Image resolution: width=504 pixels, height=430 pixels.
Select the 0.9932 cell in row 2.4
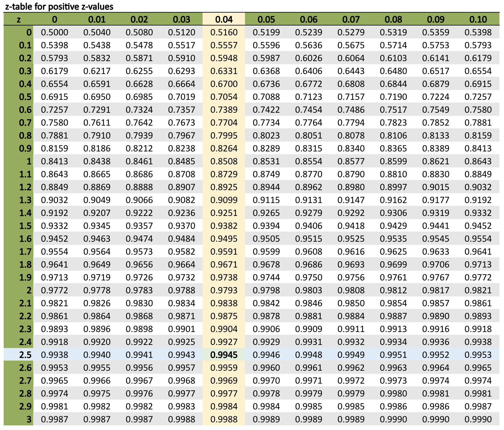tap(351, 342)
